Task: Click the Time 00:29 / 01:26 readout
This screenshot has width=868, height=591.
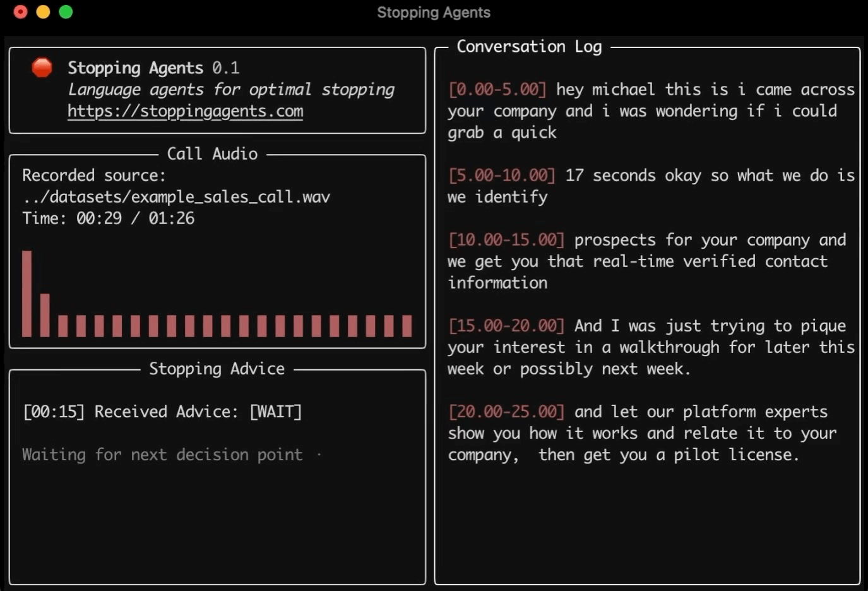Action: click(x=109, y=218)
